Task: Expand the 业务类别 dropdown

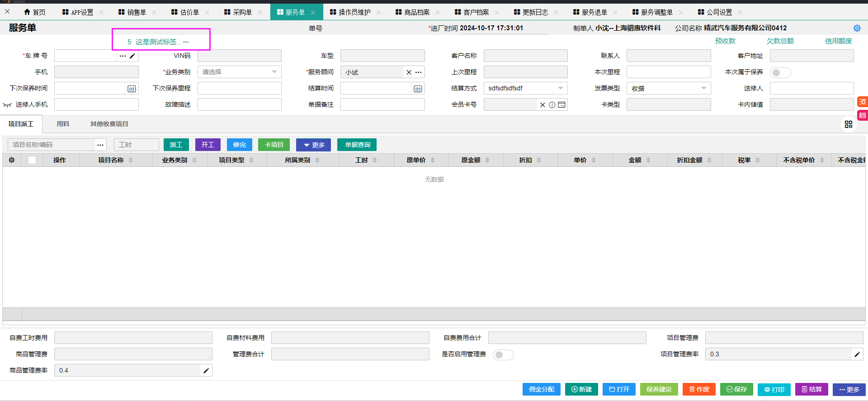Action: tap(239, 72)
